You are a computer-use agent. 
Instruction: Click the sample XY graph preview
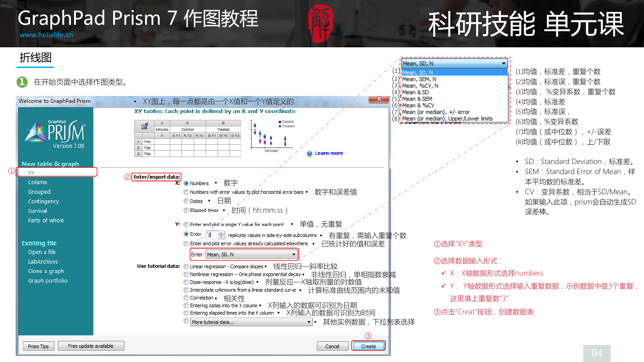point(272,136)
